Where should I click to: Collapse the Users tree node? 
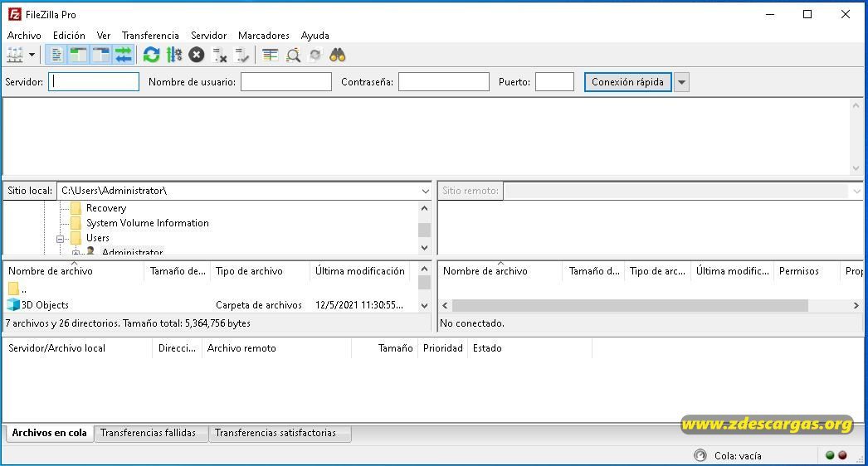pyautogui.click(x=60, y=239)
